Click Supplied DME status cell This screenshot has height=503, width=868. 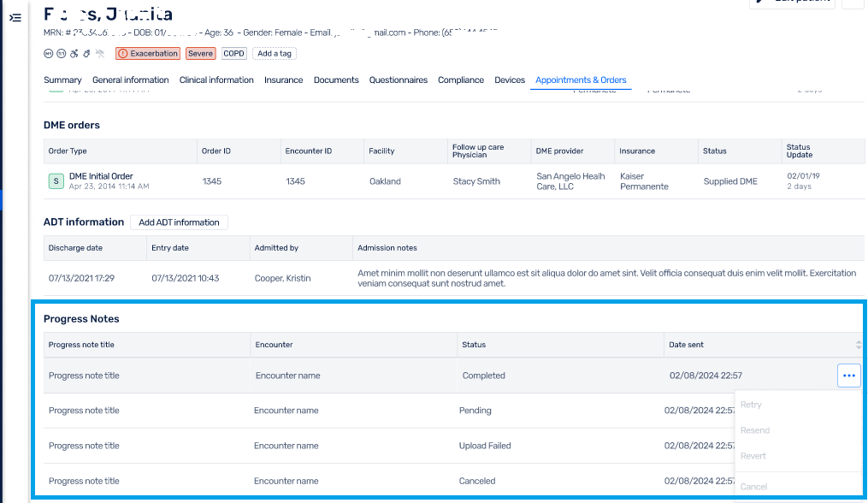730,181
